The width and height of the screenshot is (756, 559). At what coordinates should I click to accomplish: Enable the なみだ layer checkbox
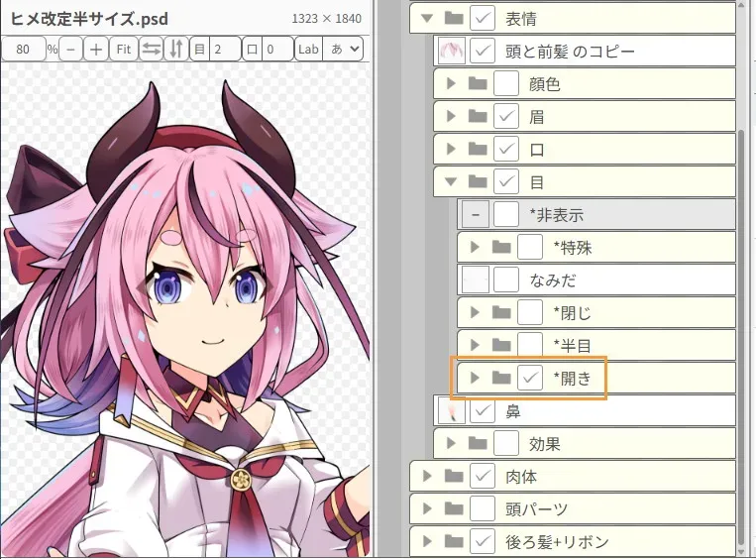click(x=506, y=280)
